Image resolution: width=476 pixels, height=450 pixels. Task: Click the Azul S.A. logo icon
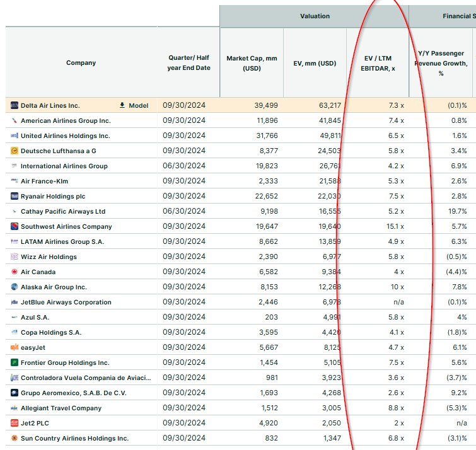coord(15,317)
